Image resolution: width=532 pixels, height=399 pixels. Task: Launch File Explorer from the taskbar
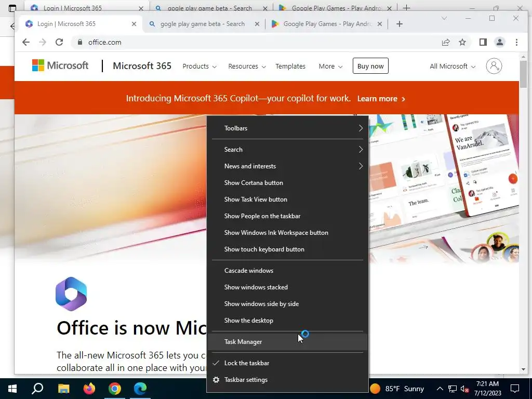[63, 389]
